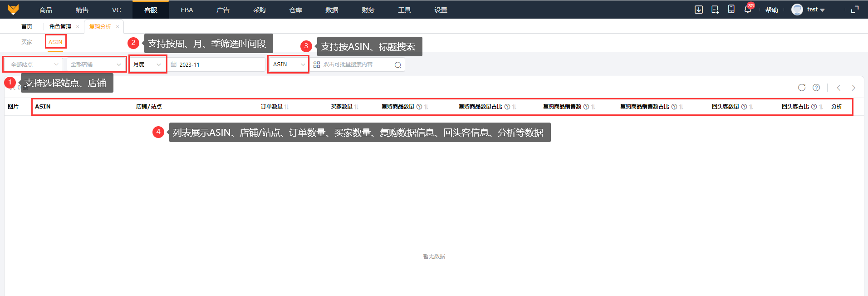This screenshot has width=868, height=296.
Task: Close the 角色管理 tab
Action: pos(78,27)
